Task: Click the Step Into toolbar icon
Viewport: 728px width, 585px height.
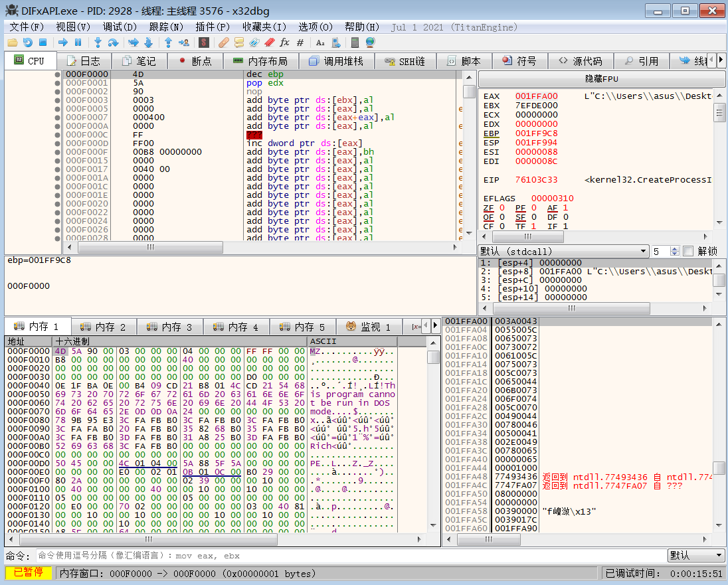Action: point(98,42)
